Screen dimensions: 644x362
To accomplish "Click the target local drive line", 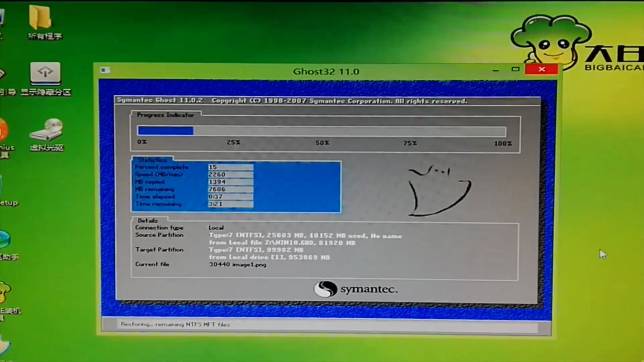I will 269,257.
